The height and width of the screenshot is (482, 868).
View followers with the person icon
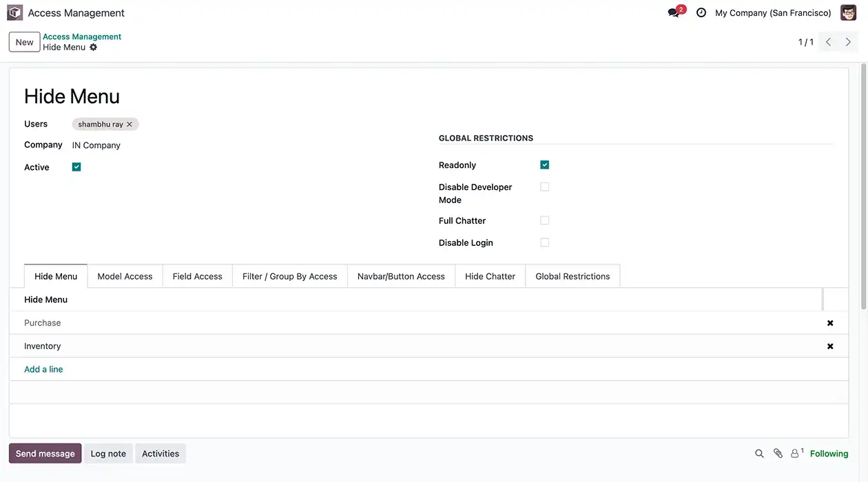click(x=795, y=453)
